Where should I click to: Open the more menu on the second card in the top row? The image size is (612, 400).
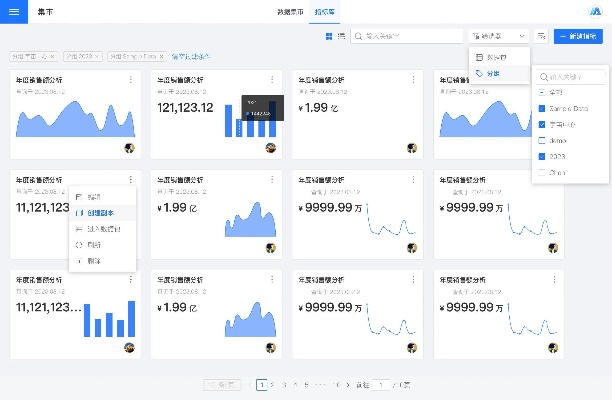pos(271,79)
